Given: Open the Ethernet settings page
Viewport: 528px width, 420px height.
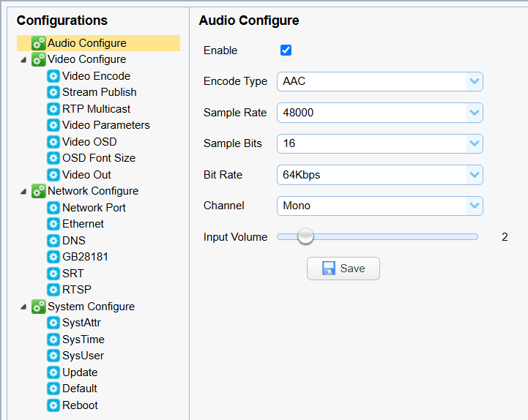Looking at the screenshot, I should [83, 224].
